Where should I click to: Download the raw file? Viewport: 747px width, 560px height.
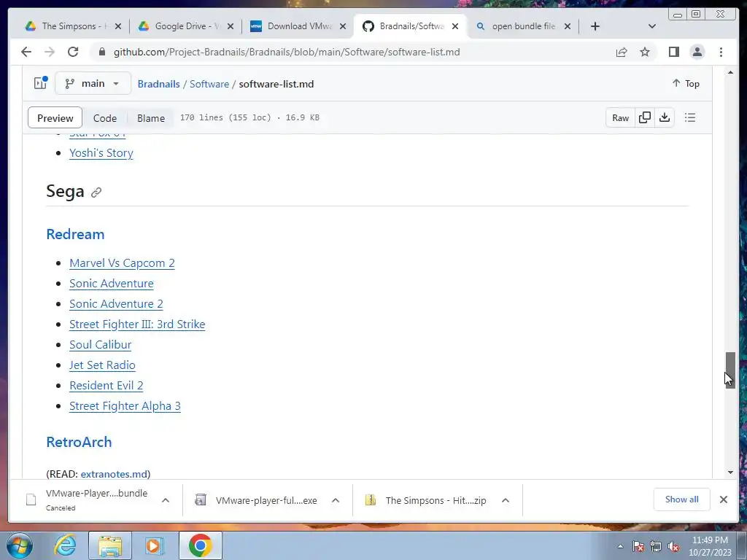(x=665, y=117)
